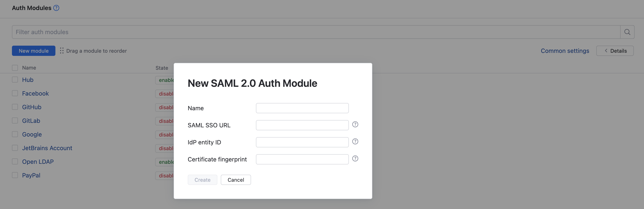Click the drag-to-reorder dots icon
Screen dimensions: 644x209
coord(62,51)
